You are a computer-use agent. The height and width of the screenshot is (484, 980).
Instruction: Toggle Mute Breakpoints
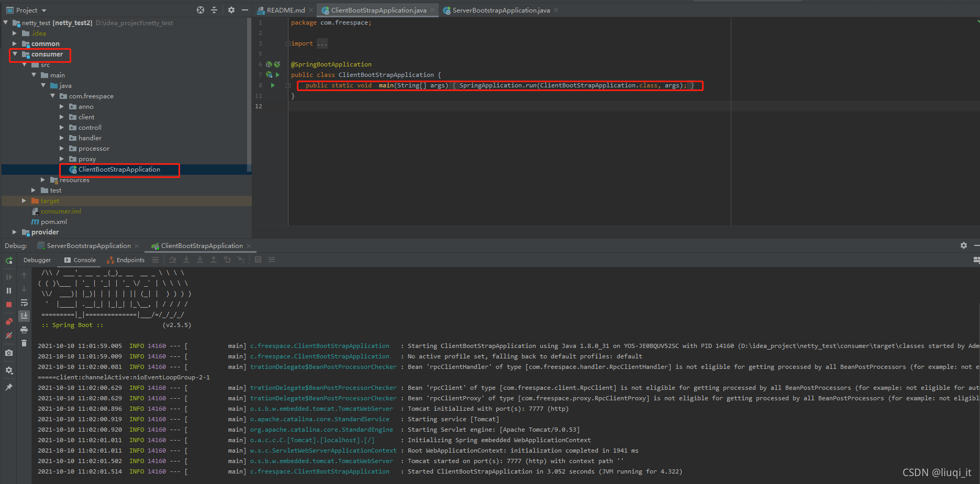click(x=9, y=335)
